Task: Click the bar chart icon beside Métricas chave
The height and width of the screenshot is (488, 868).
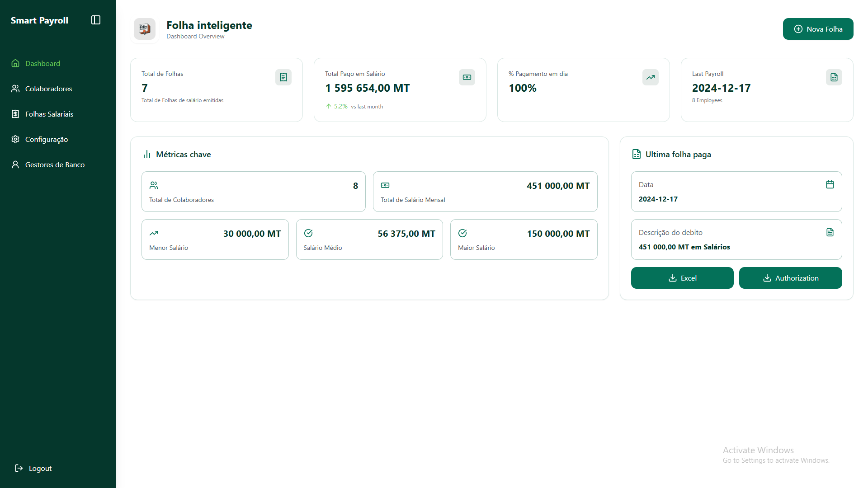Action: pyautogui.click(x=147, y=155)
